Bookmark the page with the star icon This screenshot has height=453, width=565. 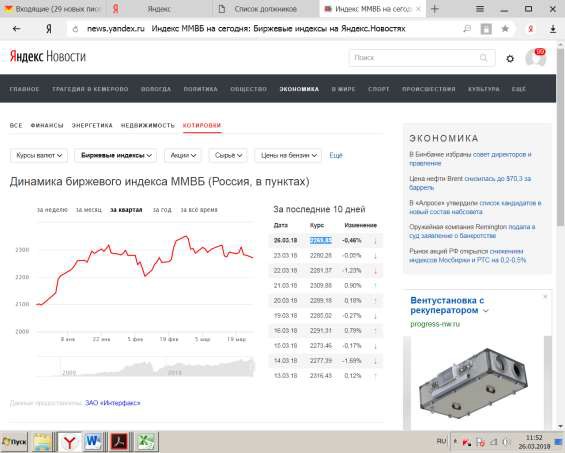tap(505, 28)
